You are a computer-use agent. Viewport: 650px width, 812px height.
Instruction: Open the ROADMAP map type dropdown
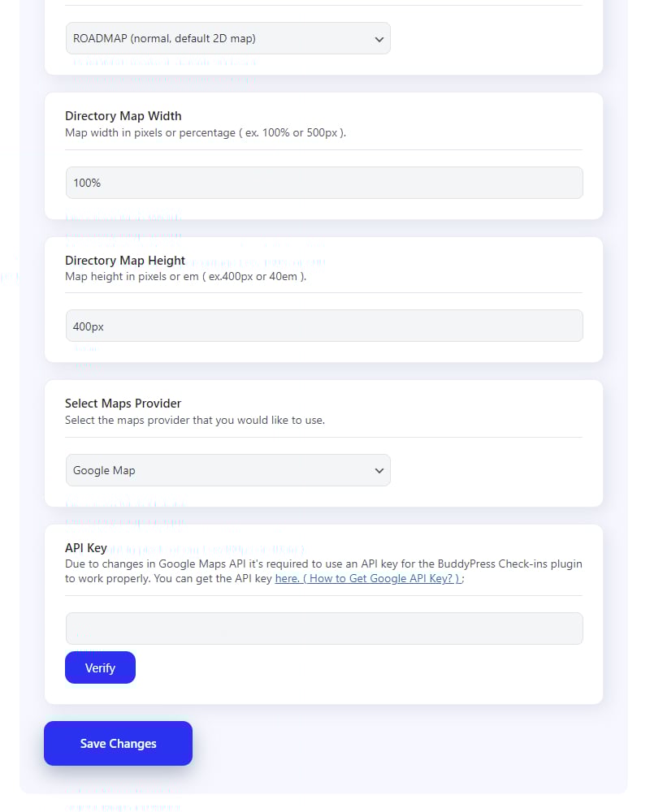pyautogui.click(x=219, y=38)
